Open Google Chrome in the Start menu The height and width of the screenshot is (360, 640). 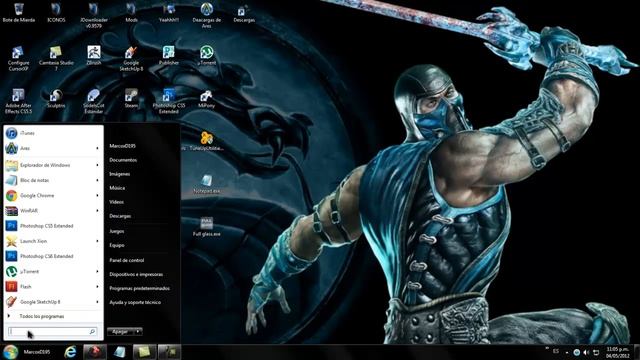click(53, 196)
